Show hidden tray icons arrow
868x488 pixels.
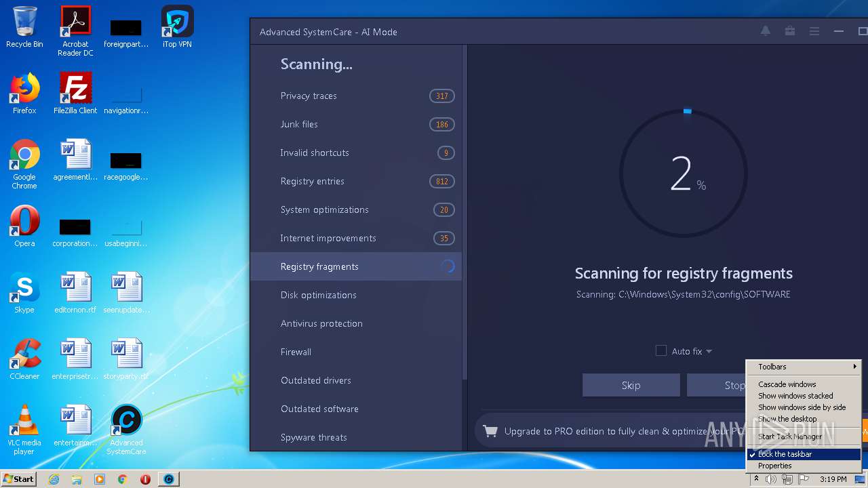tap(756, 479)
